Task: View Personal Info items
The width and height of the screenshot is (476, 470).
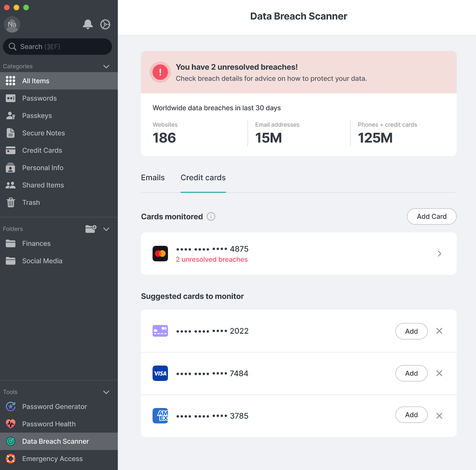Action: [x=43, y=168]
